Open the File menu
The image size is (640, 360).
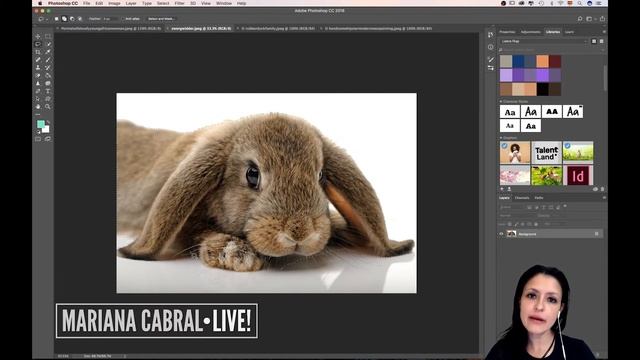[x=87, y=3]
